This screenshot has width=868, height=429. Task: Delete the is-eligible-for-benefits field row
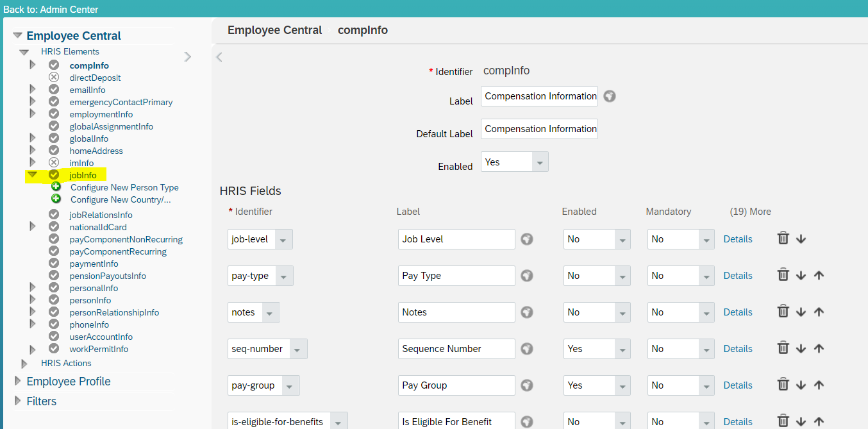click(x=783, y=421)
